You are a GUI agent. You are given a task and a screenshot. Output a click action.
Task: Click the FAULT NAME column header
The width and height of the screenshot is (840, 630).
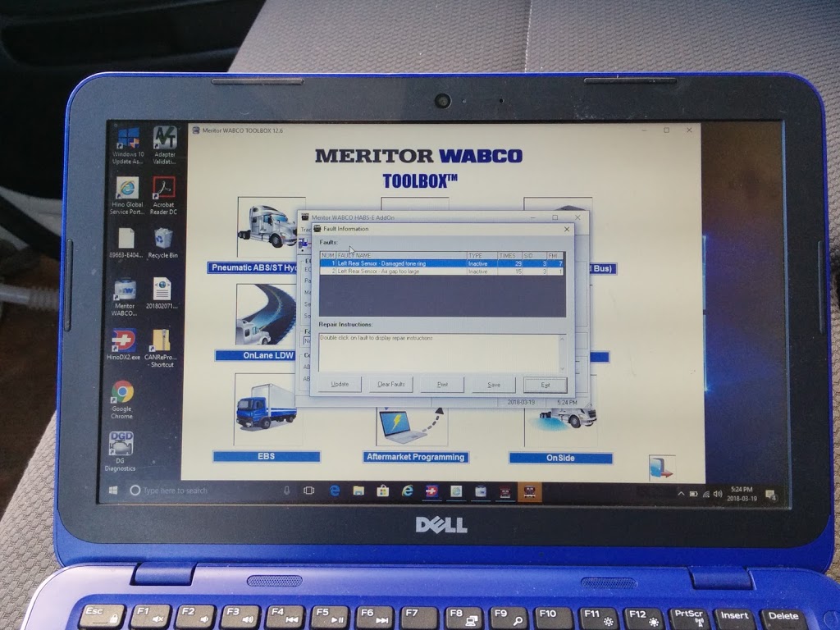pos(401,256)
